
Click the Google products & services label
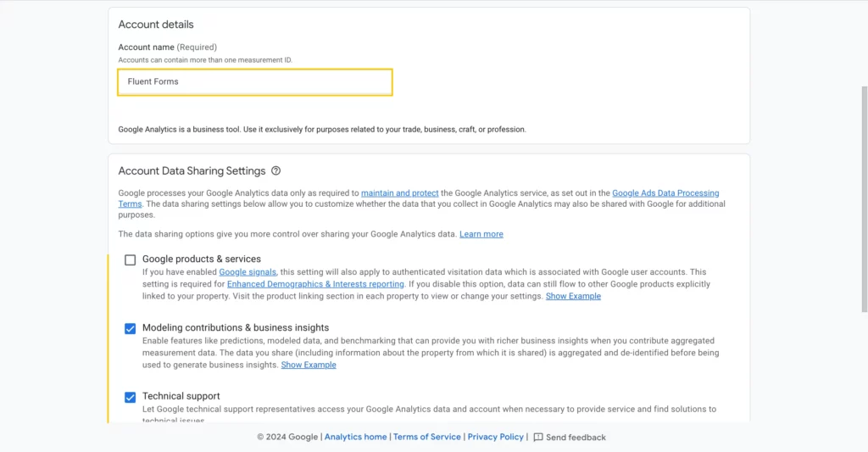point(202,259)
